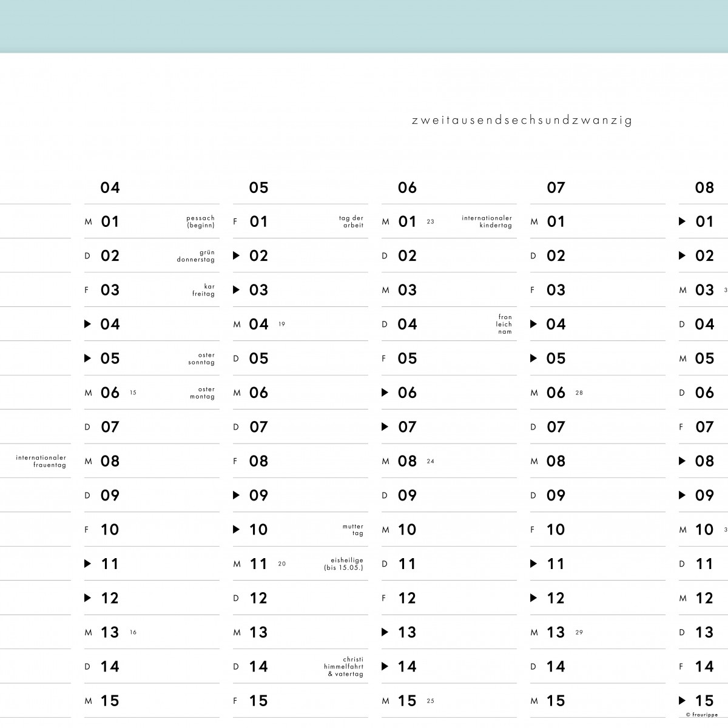Select the weekend triangle at May 09

pos(236,495)
